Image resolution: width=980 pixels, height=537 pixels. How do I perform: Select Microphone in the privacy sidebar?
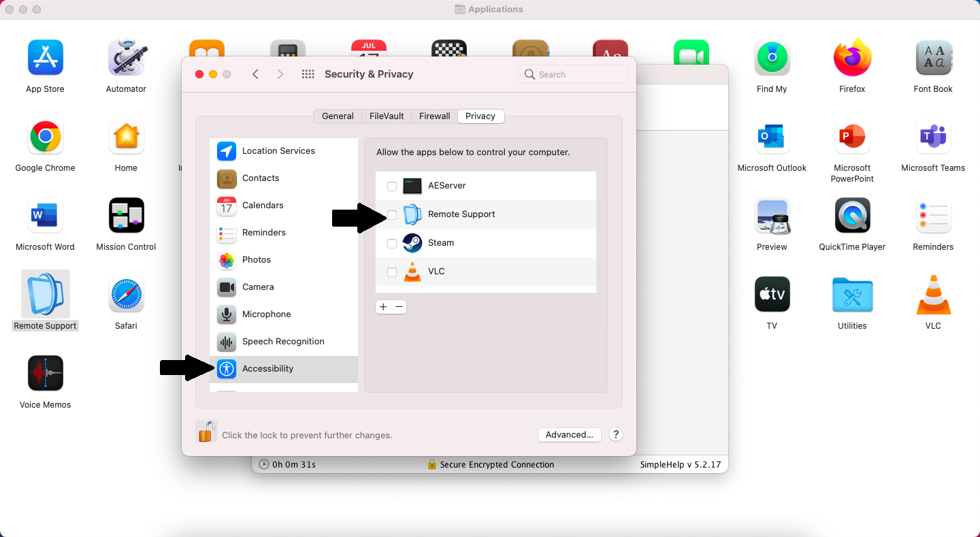tap(284, 314)
